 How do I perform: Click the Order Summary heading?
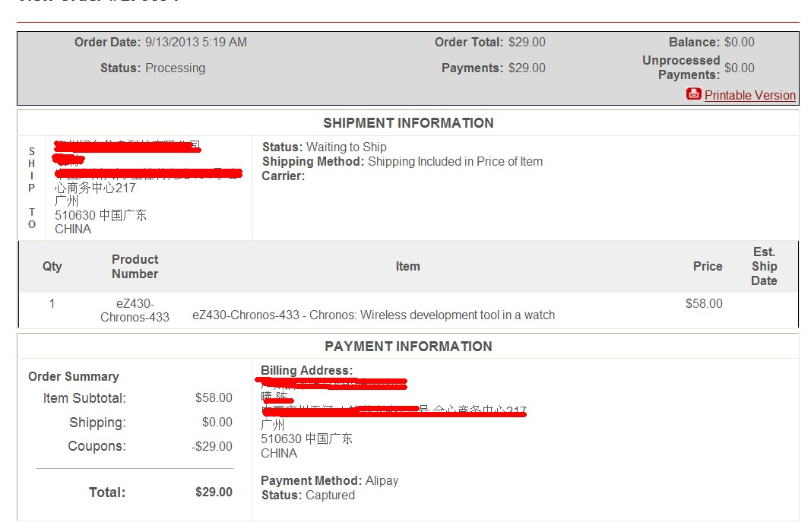[74, 377]
